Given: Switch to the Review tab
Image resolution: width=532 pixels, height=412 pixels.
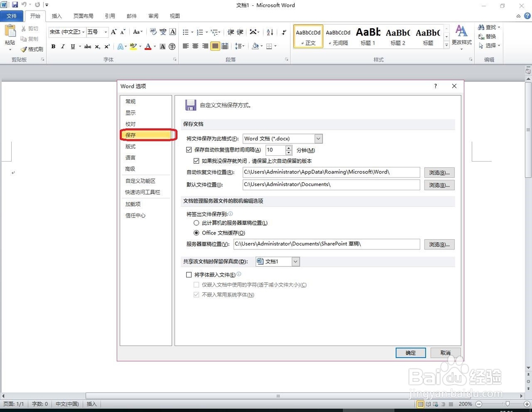Looking at the screenshot, I should tap(153, 16).
